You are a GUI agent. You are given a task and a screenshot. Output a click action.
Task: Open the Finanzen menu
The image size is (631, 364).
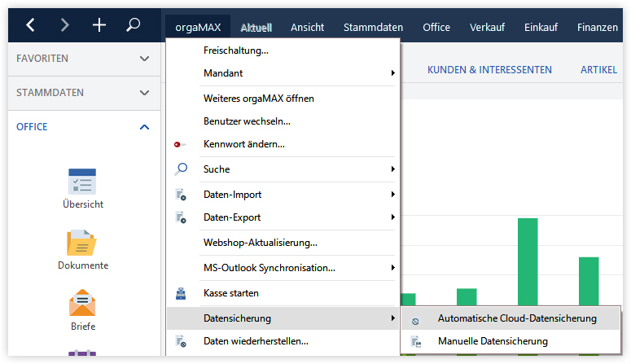tap(597, 28)
